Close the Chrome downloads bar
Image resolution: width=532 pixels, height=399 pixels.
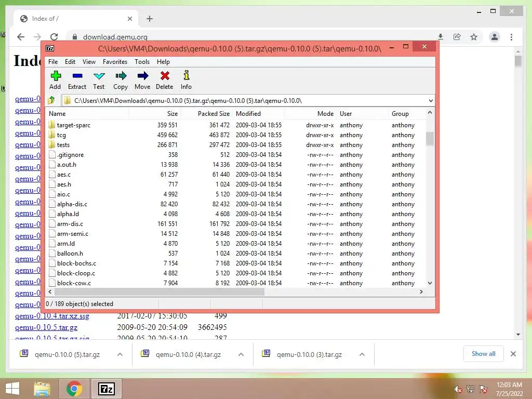[x=513, y=354]
